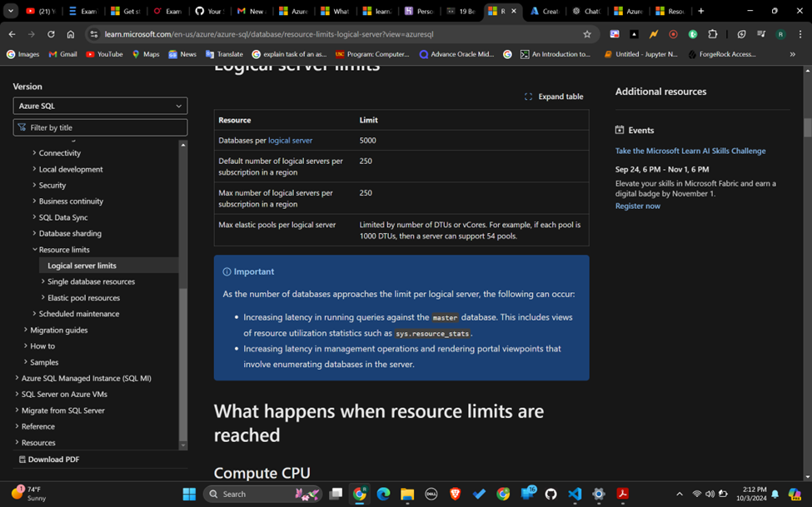The height and width of the screenshot is (507, 812).
Task: Switch to the GitHub 'Your' tab
Action: point(209,11)
